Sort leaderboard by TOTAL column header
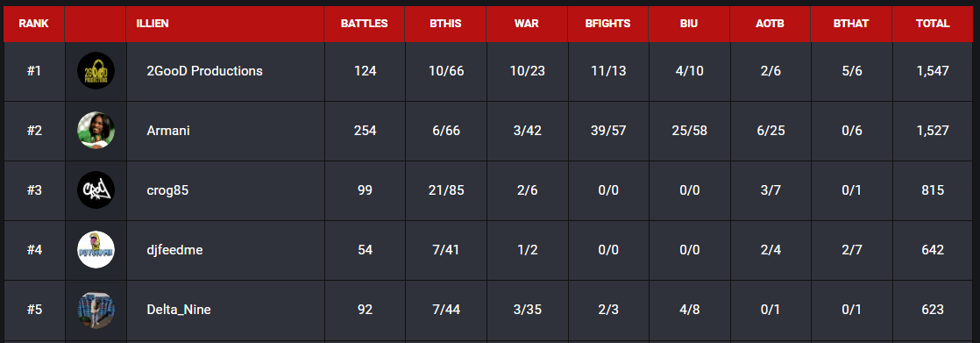 pos(933,24)
